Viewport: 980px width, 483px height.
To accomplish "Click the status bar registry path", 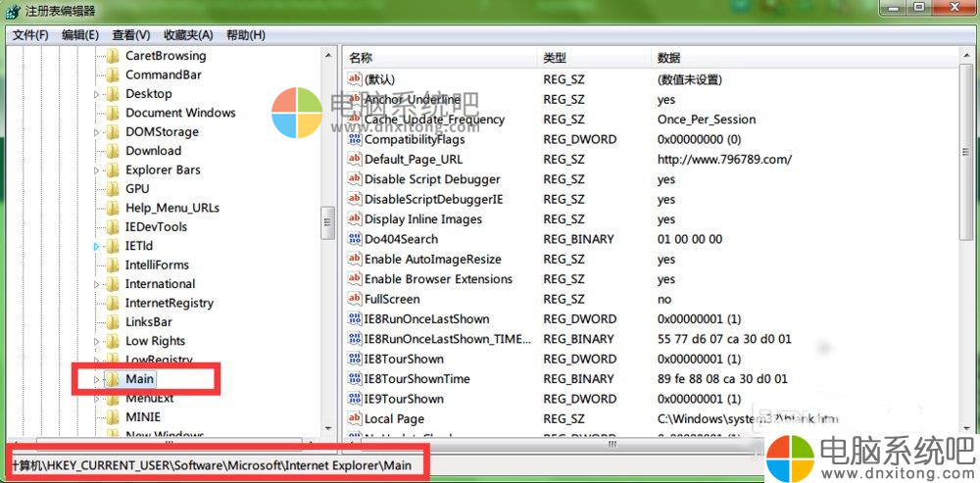I will (213, 465).
